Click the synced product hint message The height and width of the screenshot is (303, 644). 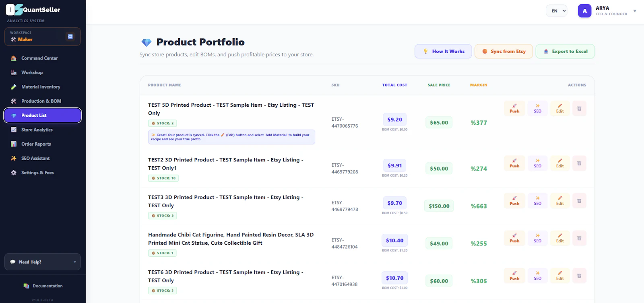pyautogui.click(x=231, y=137)
